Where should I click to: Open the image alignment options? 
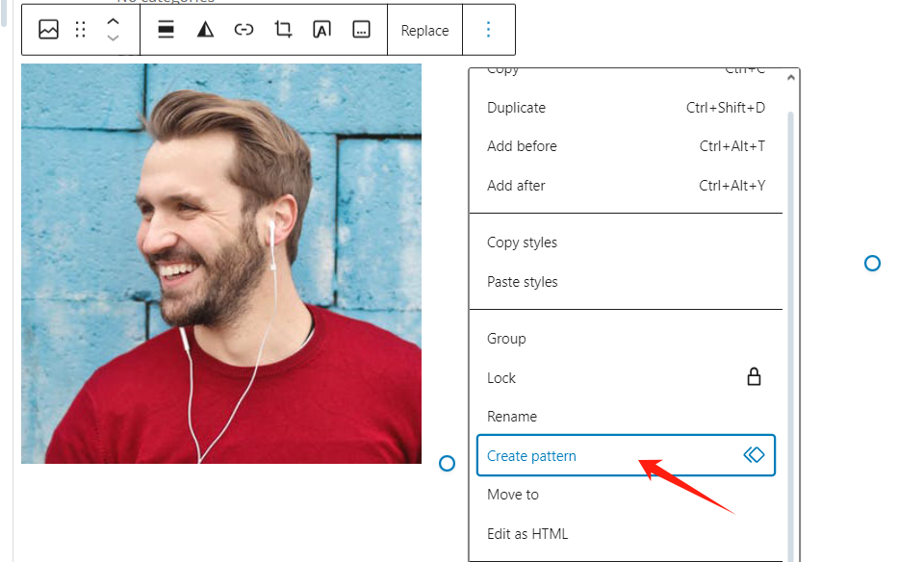point(166,30)
